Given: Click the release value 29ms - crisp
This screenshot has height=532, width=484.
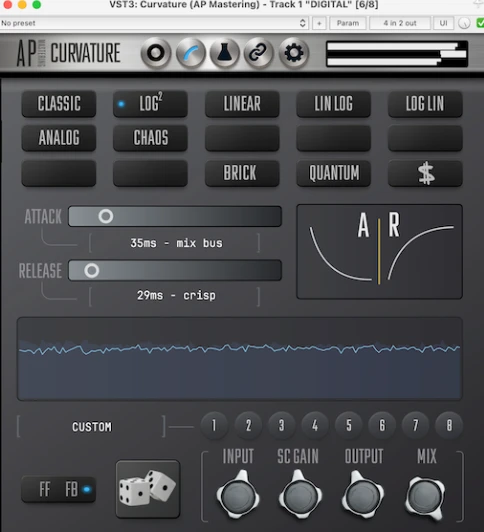Looking at the screenshot, I should (x=176, y=295).
